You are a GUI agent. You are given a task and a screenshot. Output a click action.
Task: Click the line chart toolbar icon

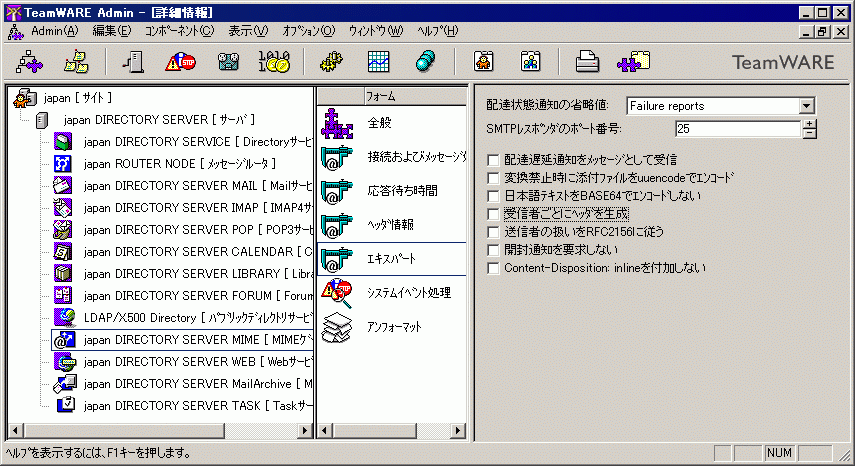[x=378, y=62]
